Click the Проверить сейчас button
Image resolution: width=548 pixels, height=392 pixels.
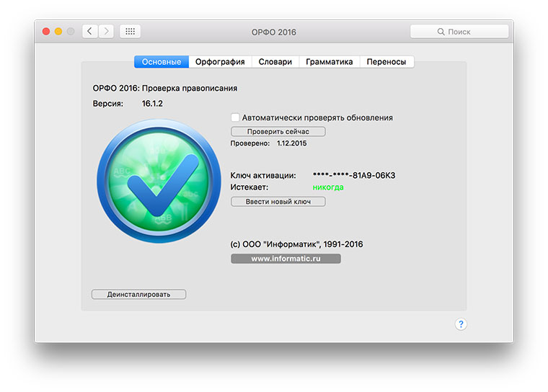click(x=278, y=132)
